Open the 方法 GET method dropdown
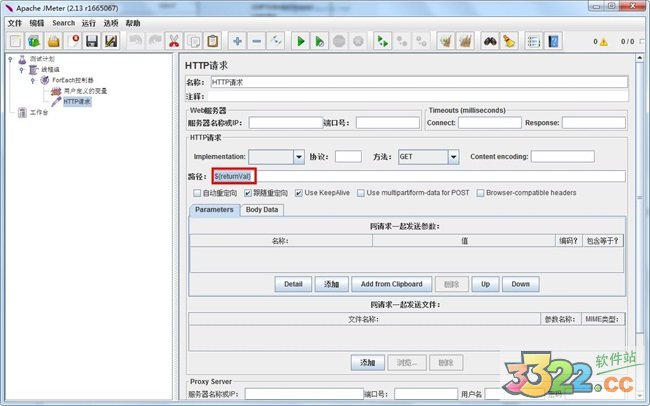This screenshot has height=406, width=650. [x=454, y=157]
